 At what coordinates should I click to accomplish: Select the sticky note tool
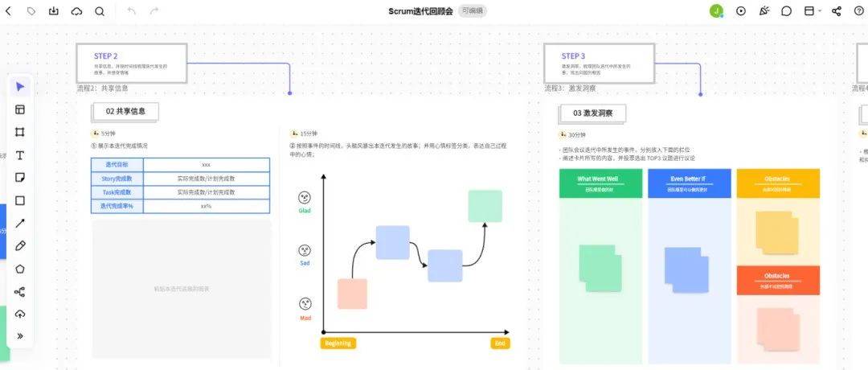coord(20,178)
